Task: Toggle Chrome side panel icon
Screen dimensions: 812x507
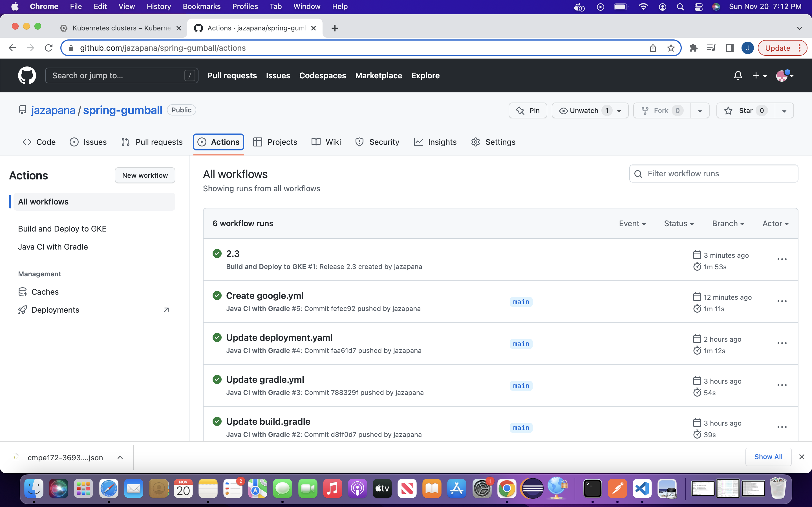Action: click(x=729, y=48)
